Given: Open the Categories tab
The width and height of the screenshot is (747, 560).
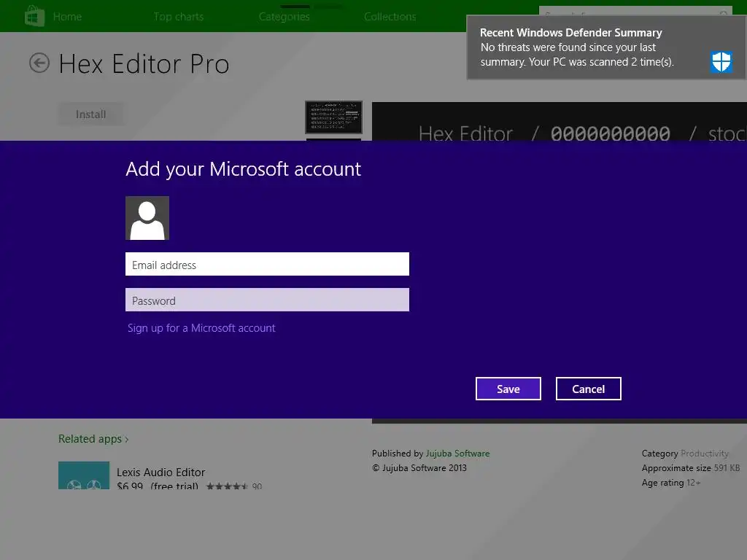Looking at the screenshot, I should click(285, 17).
